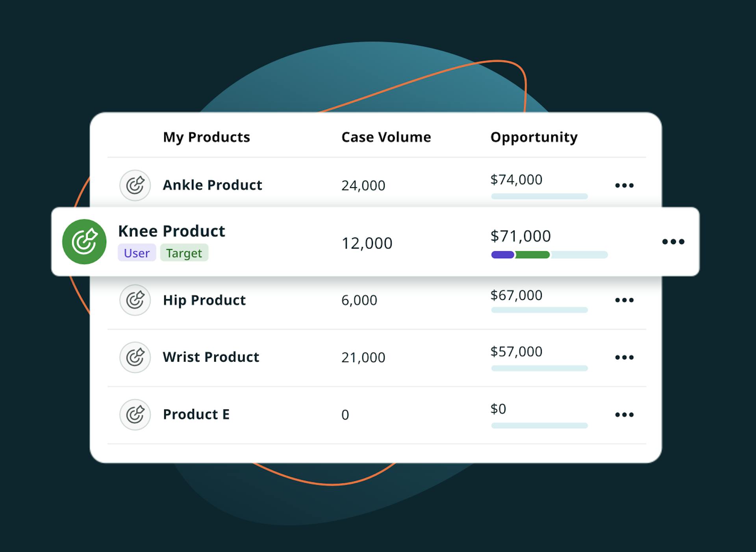This screenshot has height=552, width=756.
Task: Open the overflow menu for Product E
Action: tap(624, 414)
